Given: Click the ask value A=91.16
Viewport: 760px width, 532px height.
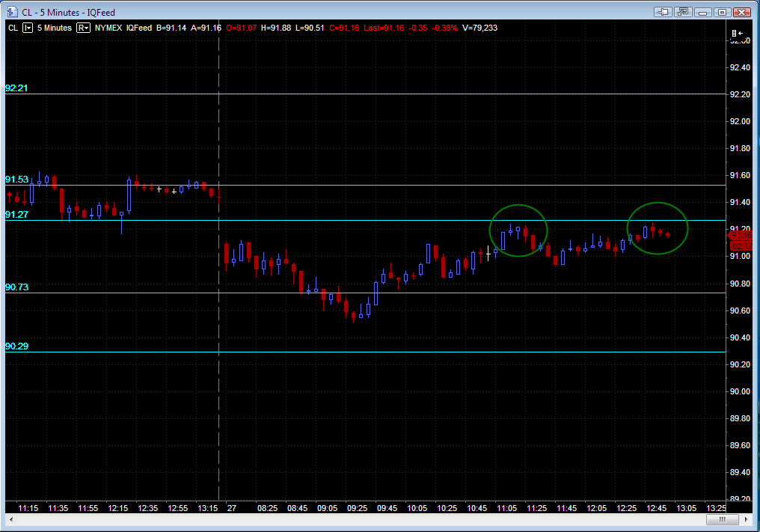Looking at the screenshot, I should (206, 28).
